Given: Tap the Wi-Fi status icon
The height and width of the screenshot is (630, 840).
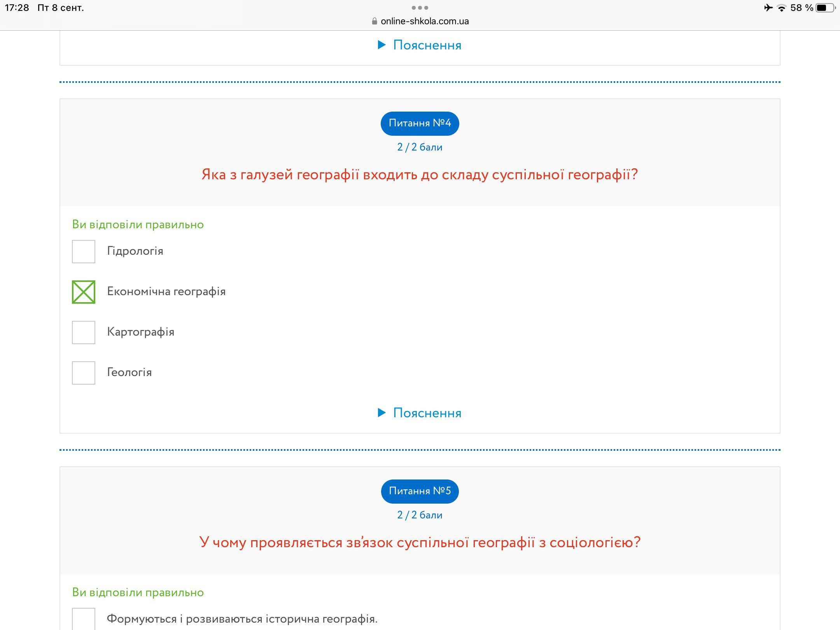Looking at the screenshot, I should [x=781, y=8].
